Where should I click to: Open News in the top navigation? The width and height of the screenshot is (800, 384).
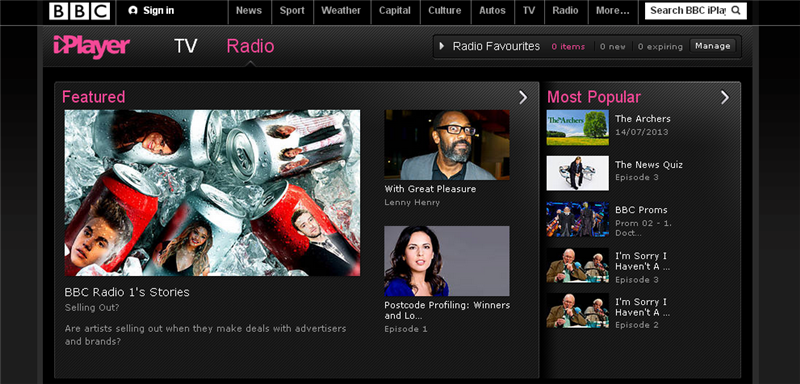pyautogui.click(x=249, y=11)
